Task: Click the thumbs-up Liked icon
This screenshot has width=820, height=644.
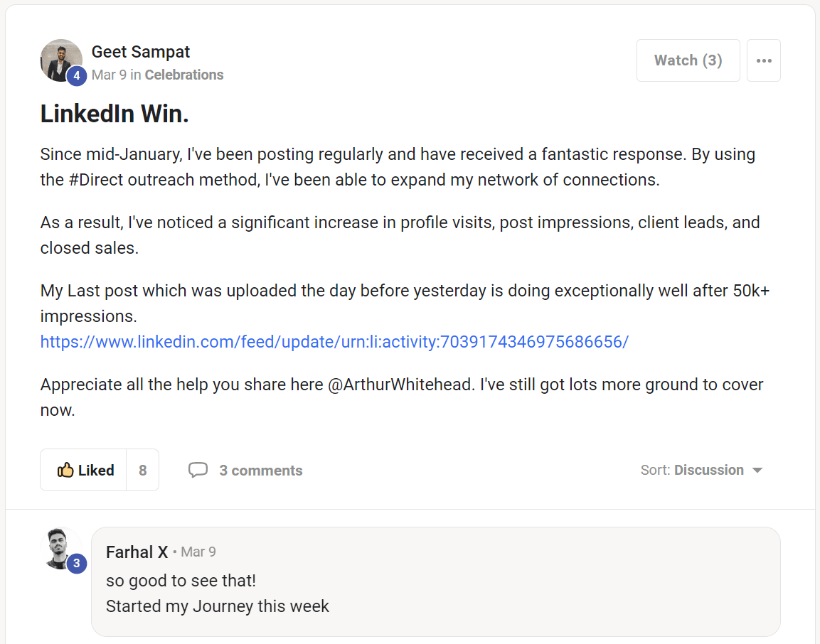Action: pos(65,470)
